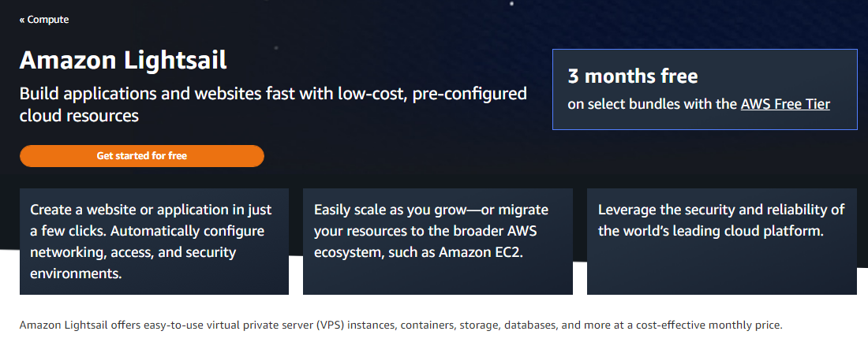Open the AWS Free Tier link

pyautogui.click(x=785, y=103)
